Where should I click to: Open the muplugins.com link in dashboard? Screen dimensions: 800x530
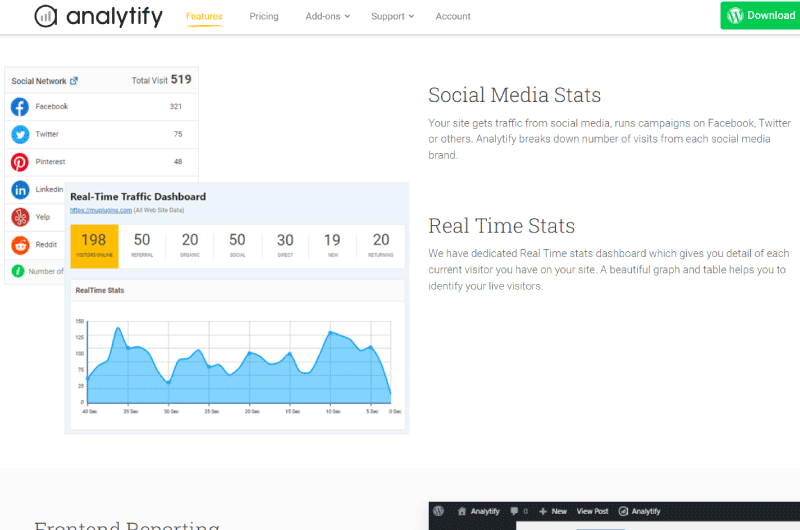click(101, 210)
